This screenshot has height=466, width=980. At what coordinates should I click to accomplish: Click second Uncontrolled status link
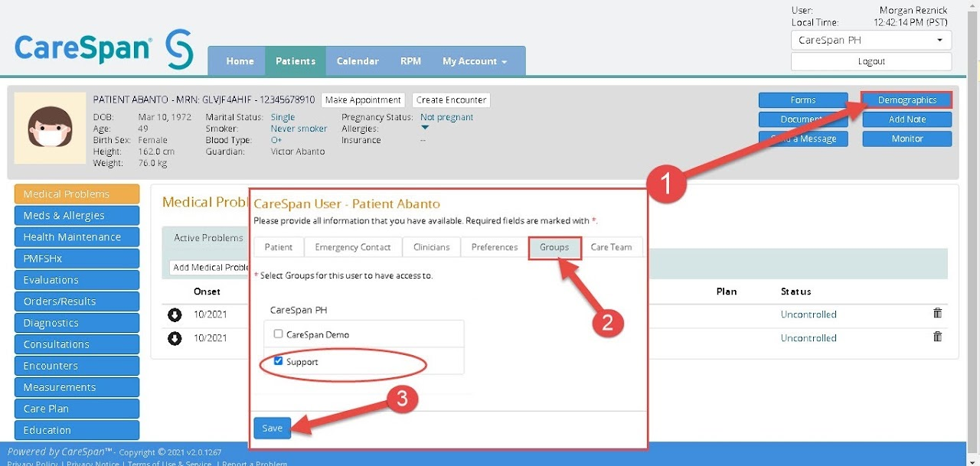[808, 338]
